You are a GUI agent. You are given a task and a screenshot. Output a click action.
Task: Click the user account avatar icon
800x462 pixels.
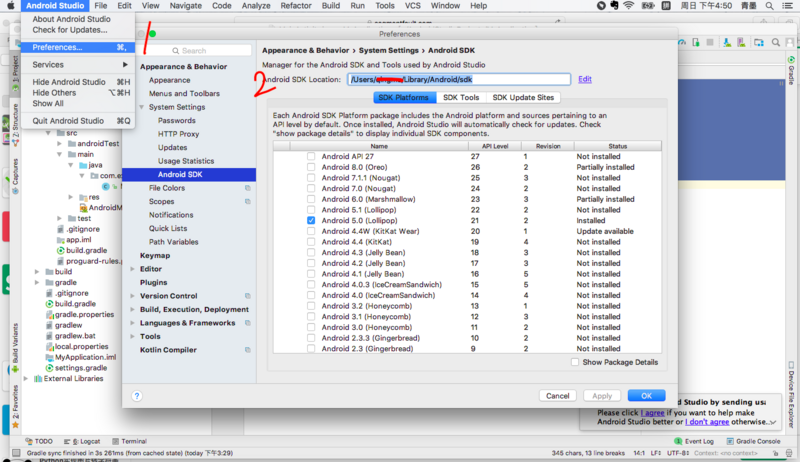[790, 43]
